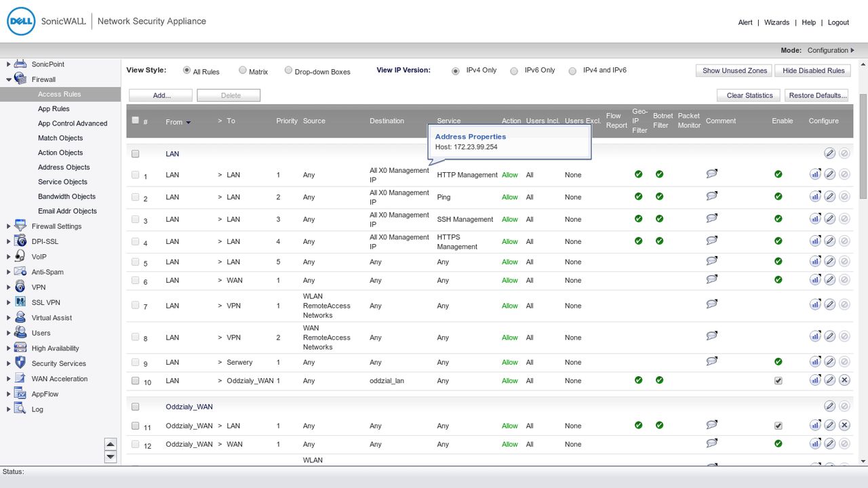Check the select-all header checkbox
The height and width of the screenshot is (488, 868).
(136, 121)
